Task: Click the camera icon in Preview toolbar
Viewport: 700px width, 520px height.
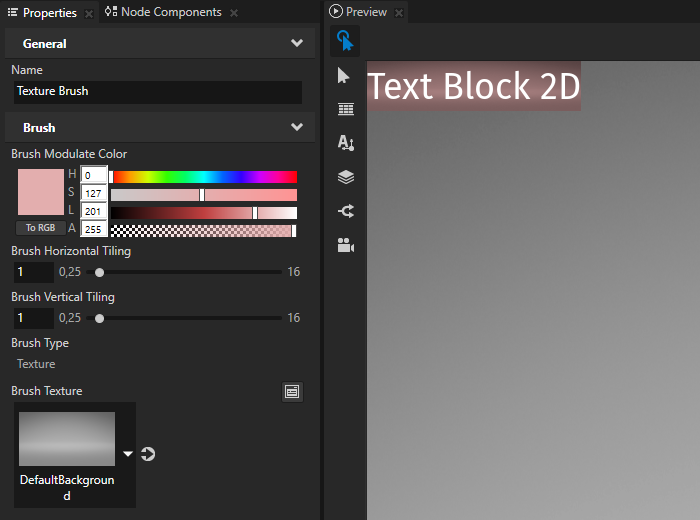Action: [345, 245]
